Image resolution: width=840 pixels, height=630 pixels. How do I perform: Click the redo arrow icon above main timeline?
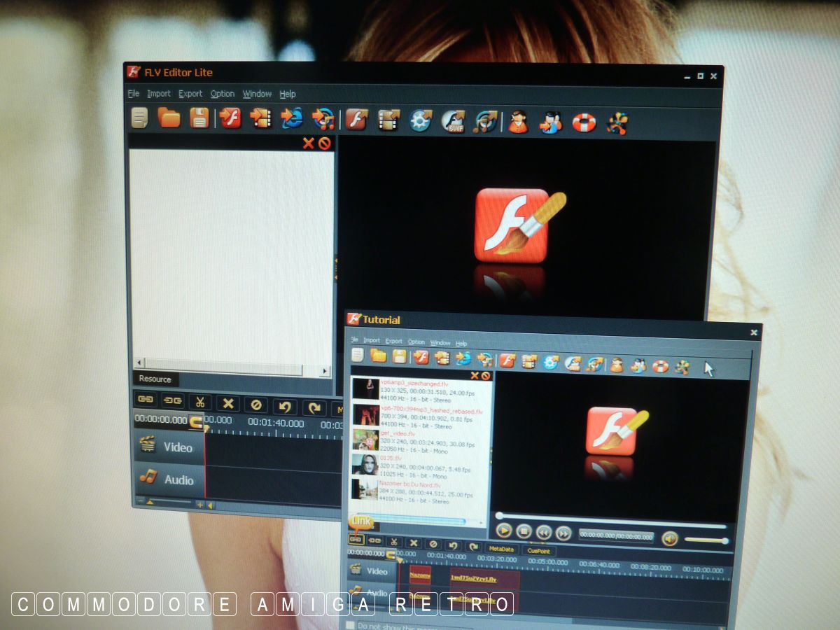coord(314,407)
